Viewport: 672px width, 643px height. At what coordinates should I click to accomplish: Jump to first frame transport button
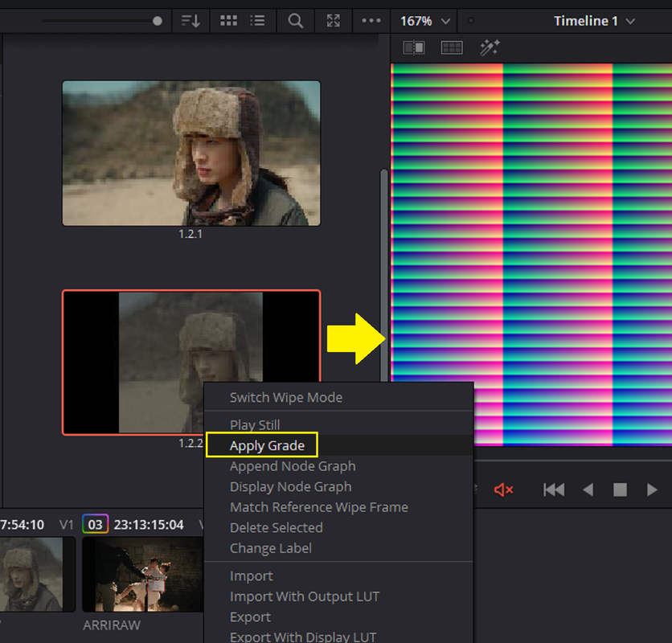point(554,489)
